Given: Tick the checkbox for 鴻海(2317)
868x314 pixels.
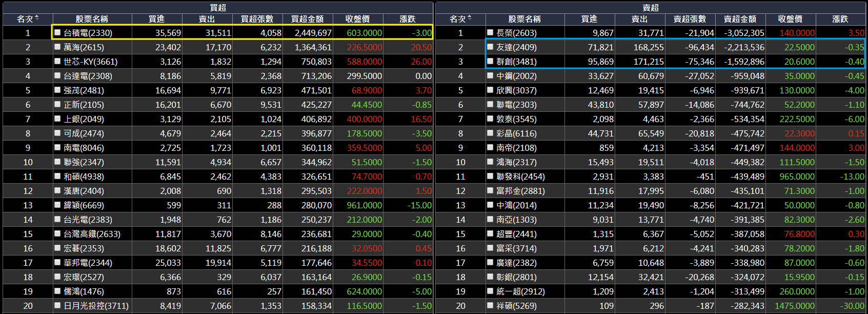Looking at the screenshot, I should point(490,162).
